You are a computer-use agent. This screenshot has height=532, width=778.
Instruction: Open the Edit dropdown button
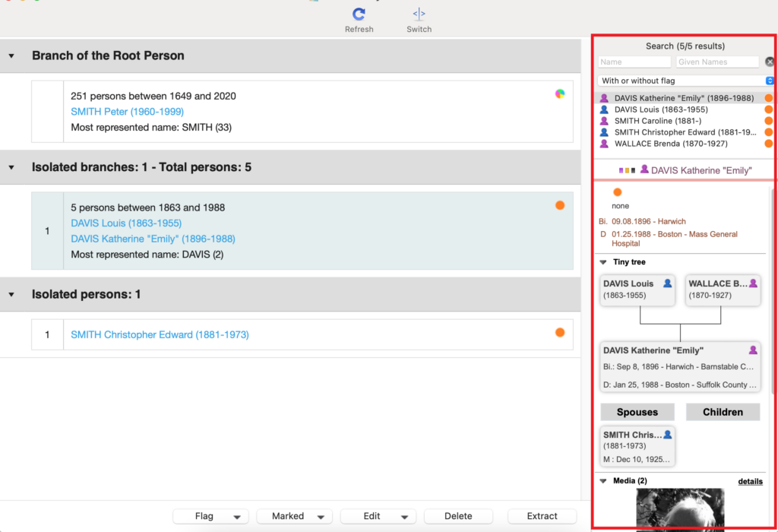point(378,516)
